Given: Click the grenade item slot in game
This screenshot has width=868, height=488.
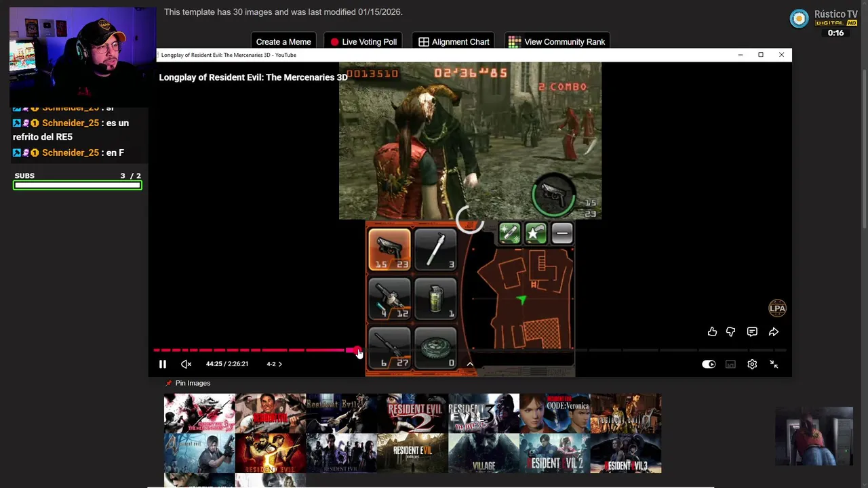Looking at the screenshot, I should (435, 298).
